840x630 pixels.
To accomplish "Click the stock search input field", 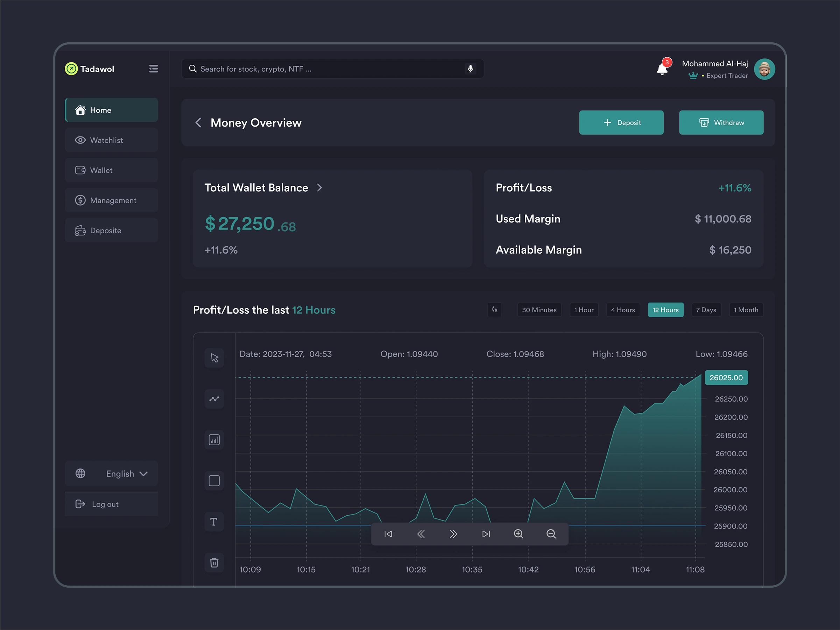I will 326,69.
